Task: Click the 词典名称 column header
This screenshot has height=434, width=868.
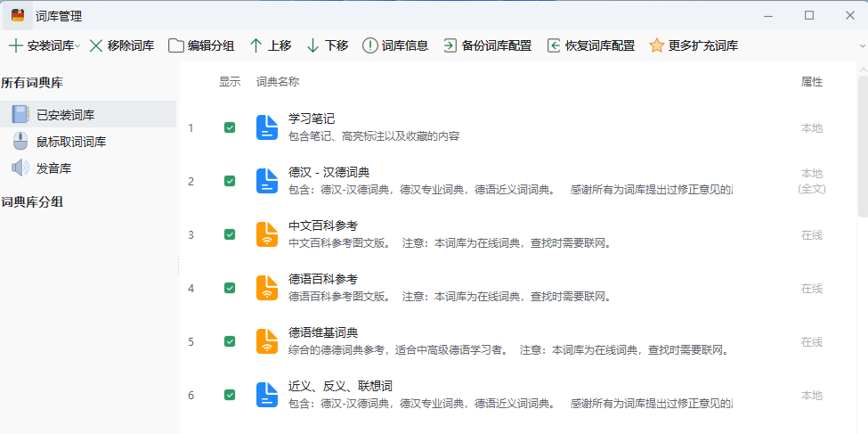Action: tap(278, 82)
